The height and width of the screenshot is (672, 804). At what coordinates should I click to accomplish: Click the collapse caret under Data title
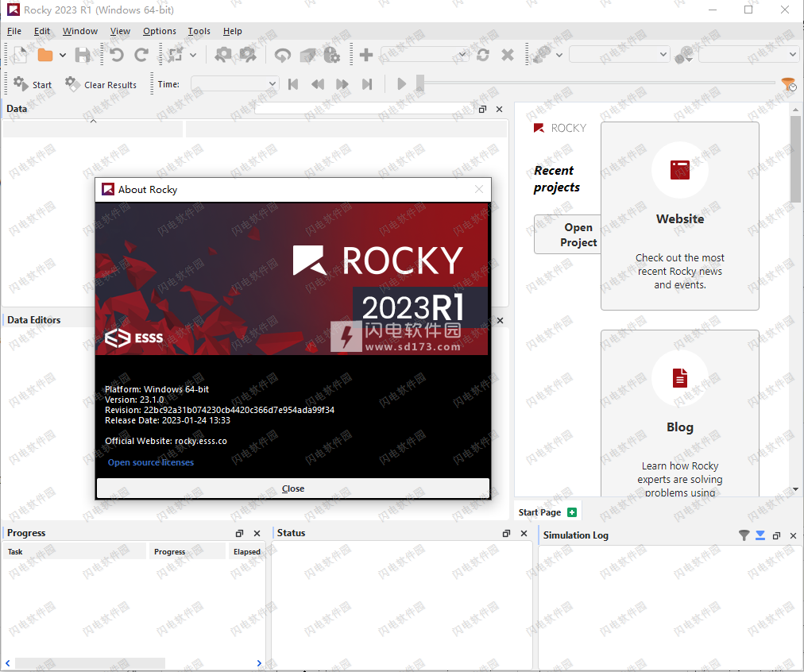coord(93,121)
